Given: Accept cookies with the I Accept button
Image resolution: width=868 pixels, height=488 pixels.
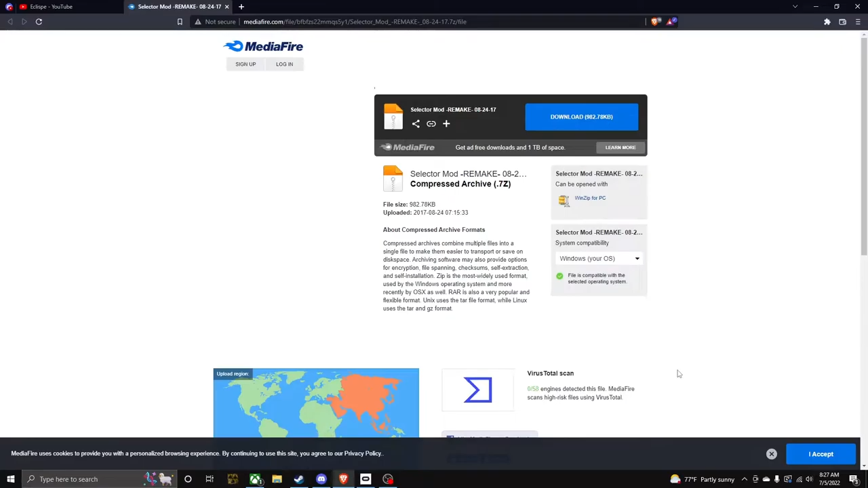Looking at the screenshot, I should [x=821, y=454].
